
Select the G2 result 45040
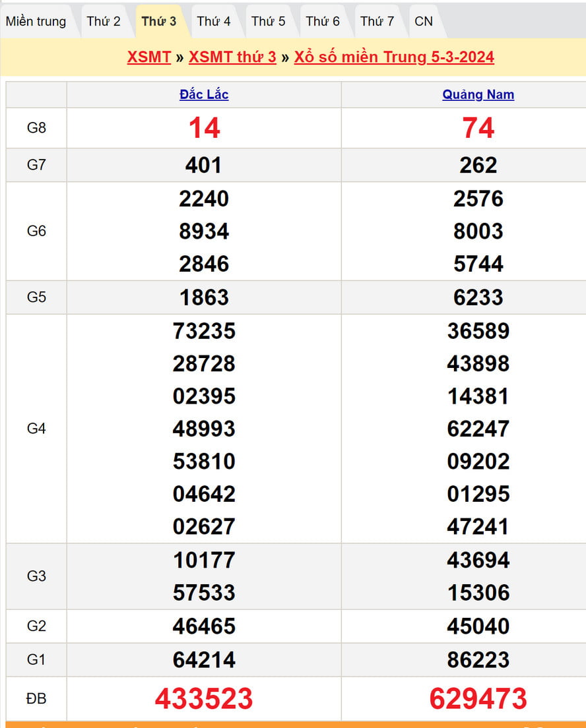(x=478, y=626)
